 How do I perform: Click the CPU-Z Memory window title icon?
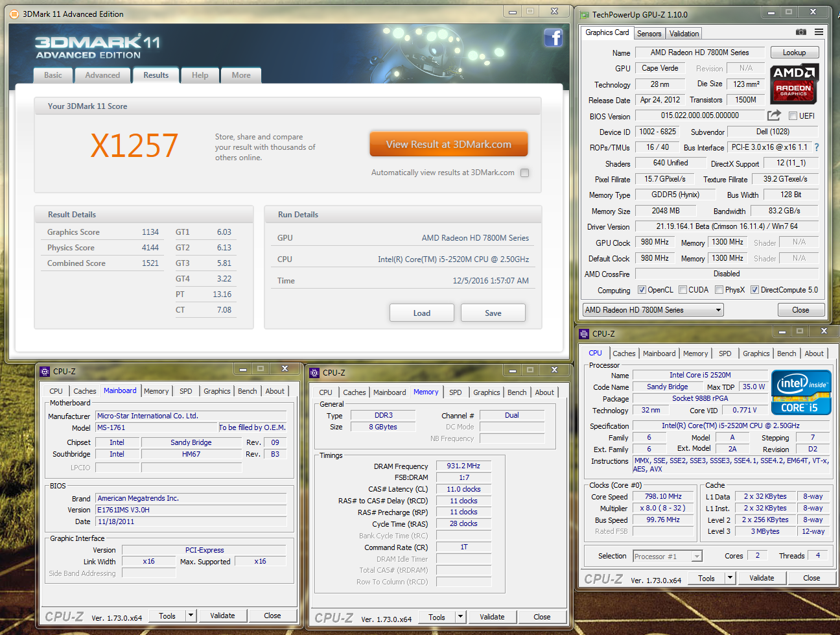[314, 373]
